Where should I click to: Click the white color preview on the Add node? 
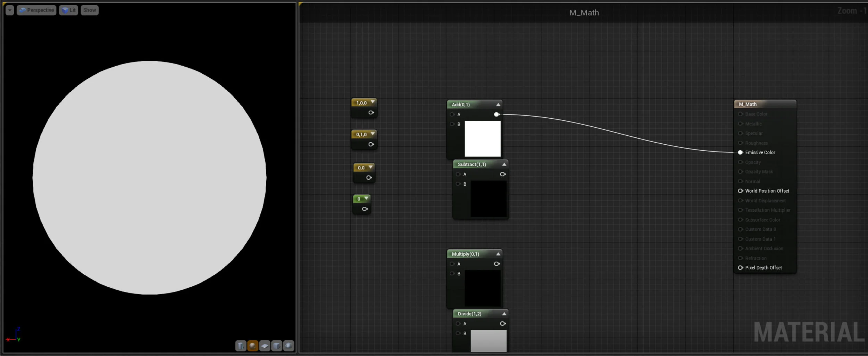482,138
